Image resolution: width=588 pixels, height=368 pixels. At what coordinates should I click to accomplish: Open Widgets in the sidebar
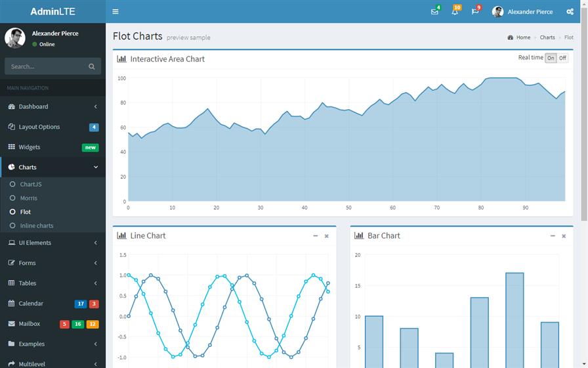point(30,147)
